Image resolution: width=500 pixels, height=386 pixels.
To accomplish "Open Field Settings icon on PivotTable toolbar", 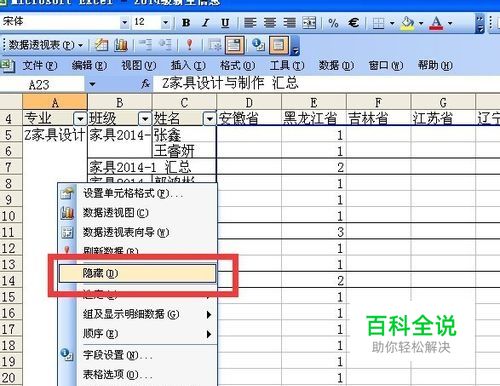I will pyautogui.click(x=258, y=45).
